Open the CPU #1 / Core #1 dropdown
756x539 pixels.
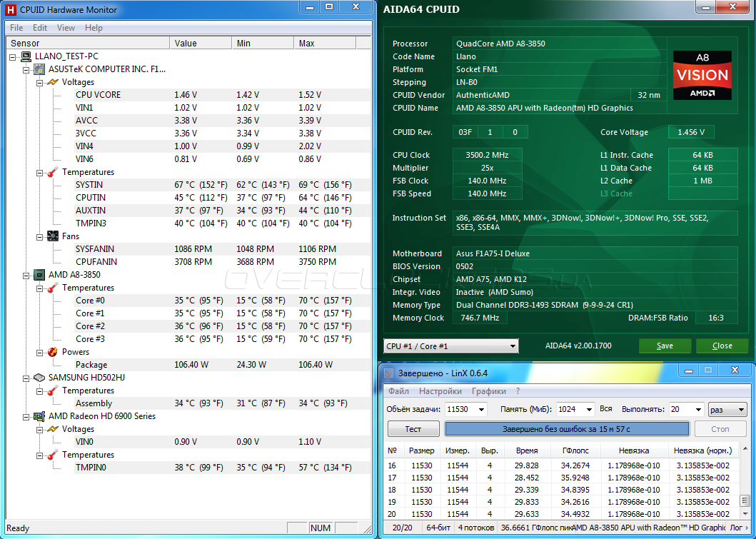point(512,346)
